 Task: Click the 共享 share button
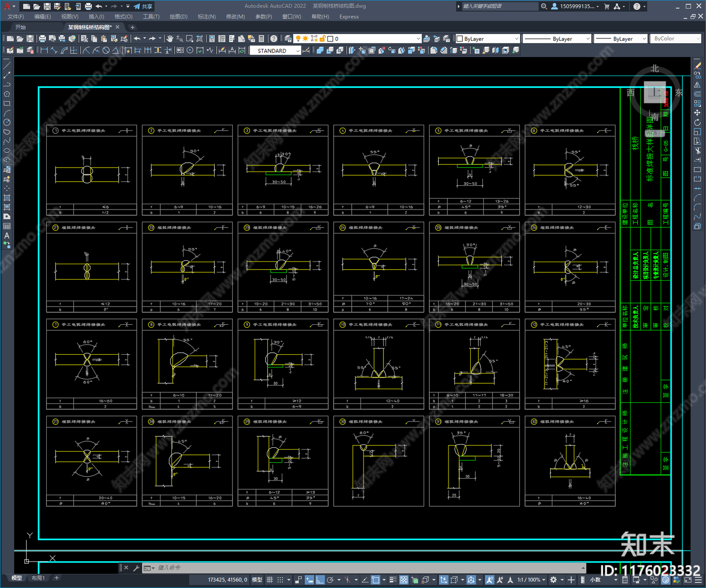143,6
